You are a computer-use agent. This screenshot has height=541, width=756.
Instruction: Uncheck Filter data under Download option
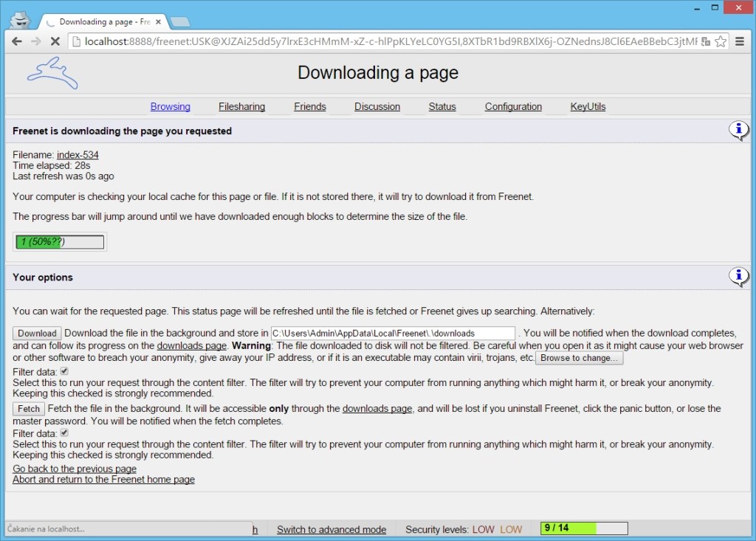point(64,371)
